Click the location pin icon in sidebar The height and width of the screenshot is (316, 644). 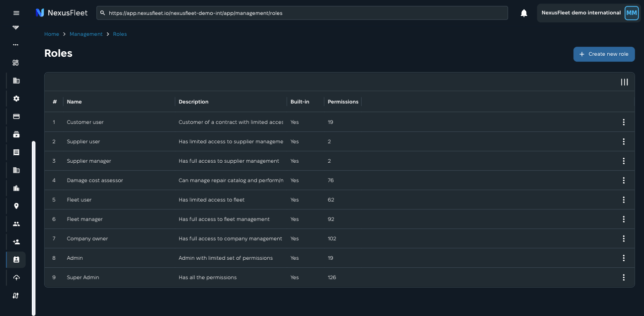[16, 206]
